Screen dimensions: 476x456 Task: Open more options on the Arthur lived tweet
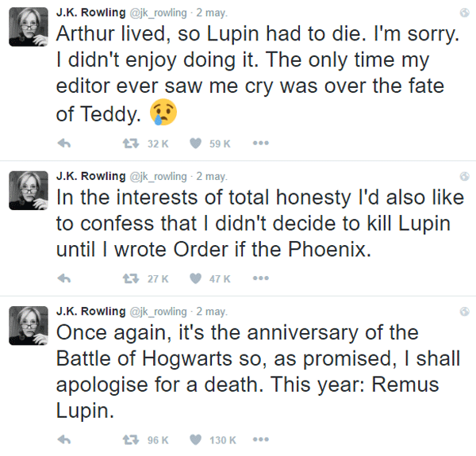(262, 144)
